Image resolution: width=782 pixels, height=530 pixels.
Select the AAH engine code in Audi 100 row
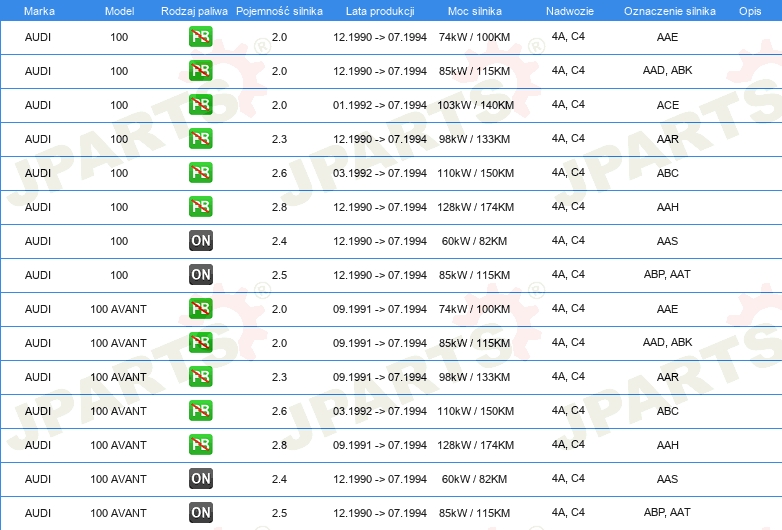[x=667, y=207]
